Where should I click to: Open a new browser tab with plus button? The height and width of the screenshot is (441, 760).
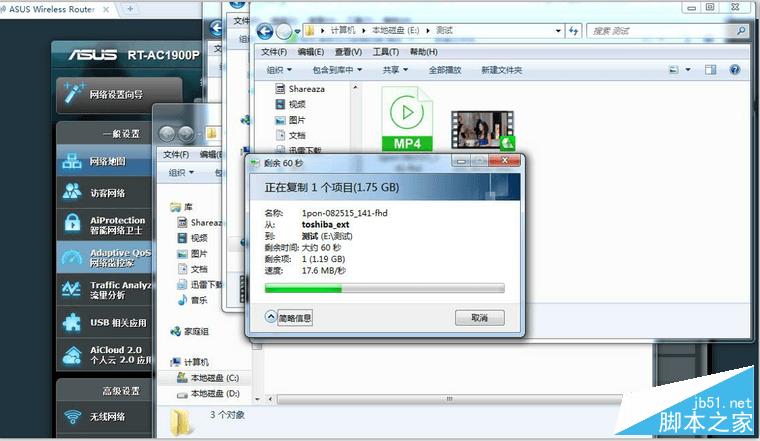[130, 9]
